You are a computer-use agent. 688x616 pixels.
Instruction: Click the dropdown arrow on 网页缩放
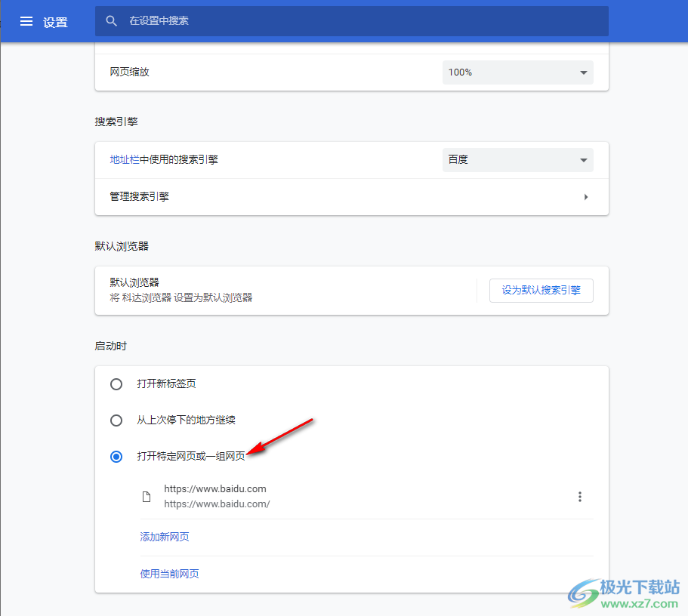click(x=583, y=72)
